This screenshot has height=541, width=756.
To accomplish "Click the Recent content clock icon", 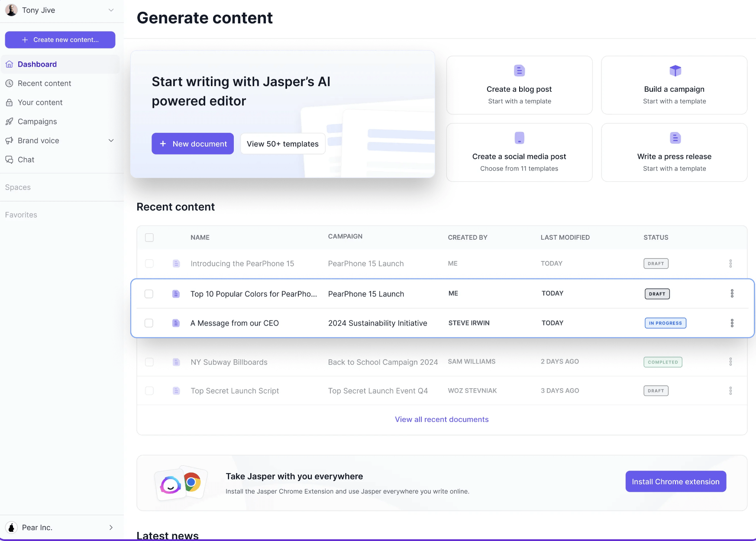I will click(x=9, y=84).
